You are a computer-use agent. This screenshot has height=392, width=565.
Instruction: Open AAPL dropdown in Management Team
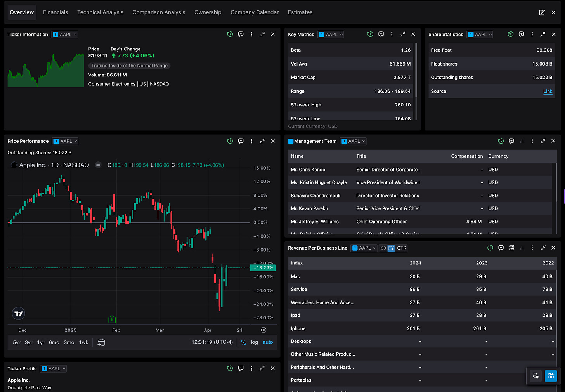pyautogui.click(x=353, y=141)
